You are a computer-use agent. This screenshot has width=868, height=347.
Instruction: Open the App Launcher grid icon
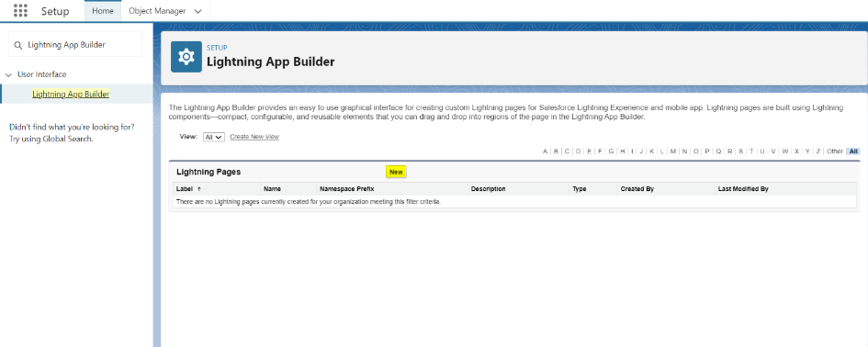(20, 11)
